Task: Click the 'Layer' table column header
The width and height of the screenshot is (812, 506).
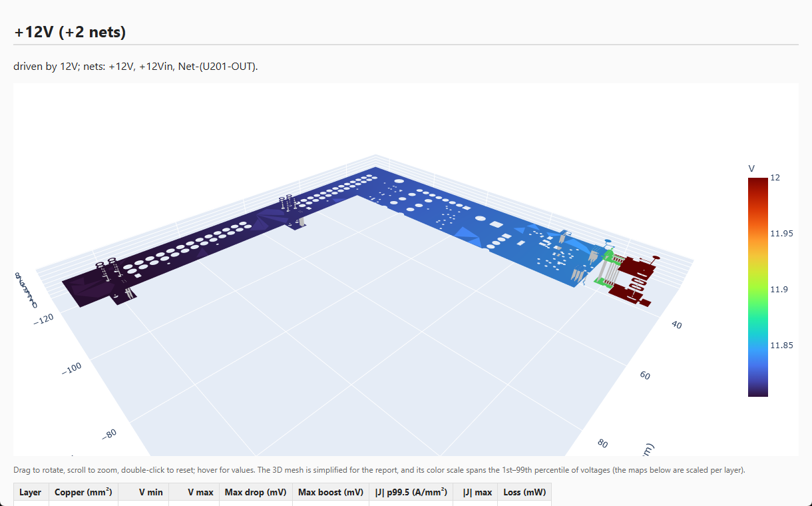Action: 31,493
